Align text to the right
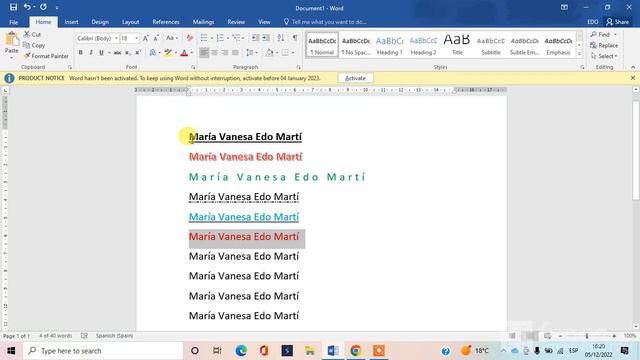This screenshot has width=640, height=360. pyautogui.click(x=224, y=52)
